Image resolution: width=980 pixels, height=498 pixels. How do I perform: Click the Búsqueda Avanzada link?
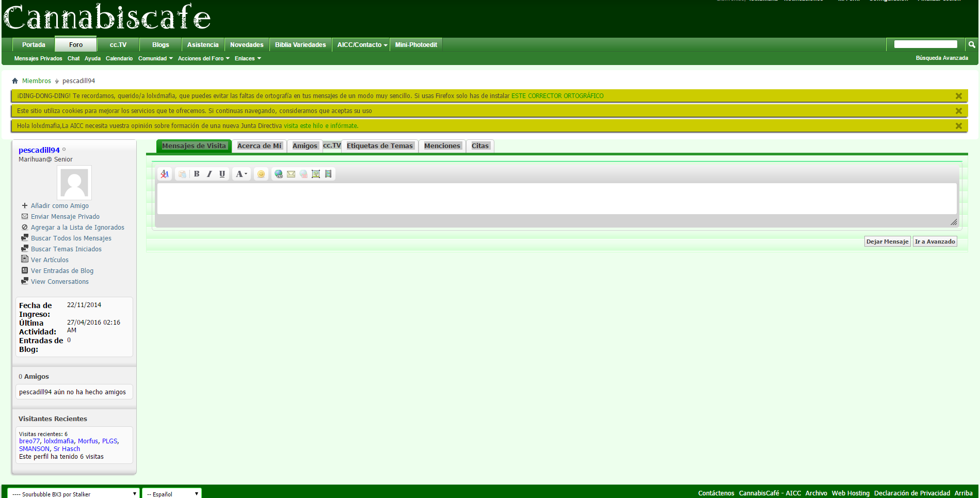(942, 58)
